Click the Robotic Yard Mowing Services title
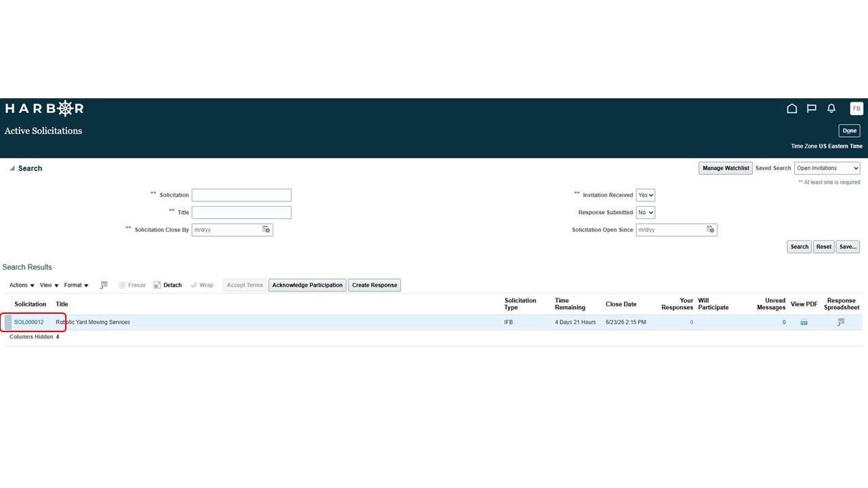Screen dimensions: 868x488 click(93, 323)
